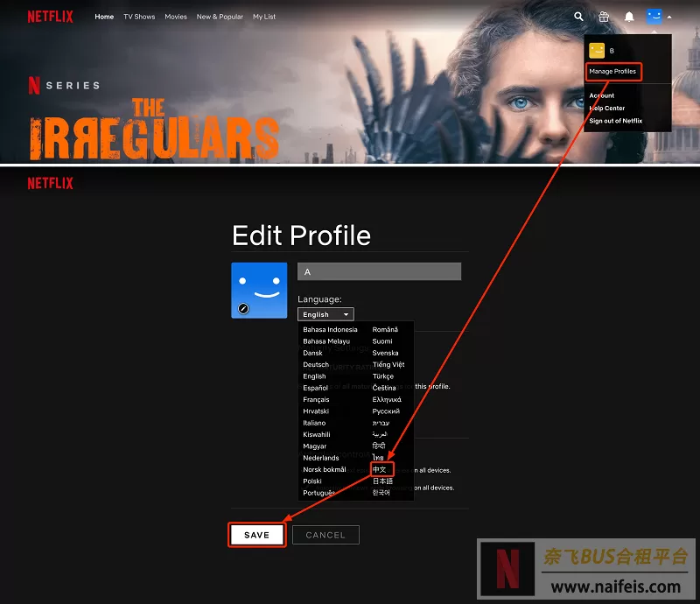Click the CANCEL button
700x604 pixels.
click(x=325, y=535)
